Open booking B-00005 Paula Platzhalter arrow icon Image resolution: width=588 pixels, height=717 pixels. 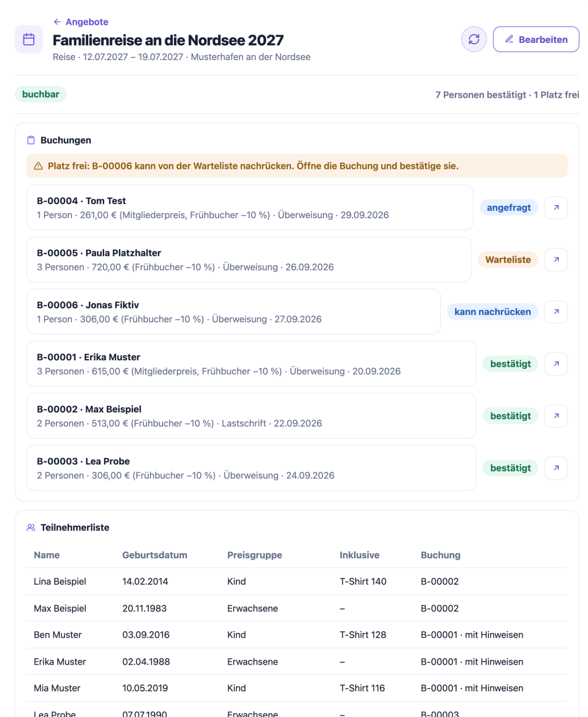(556, 260)
